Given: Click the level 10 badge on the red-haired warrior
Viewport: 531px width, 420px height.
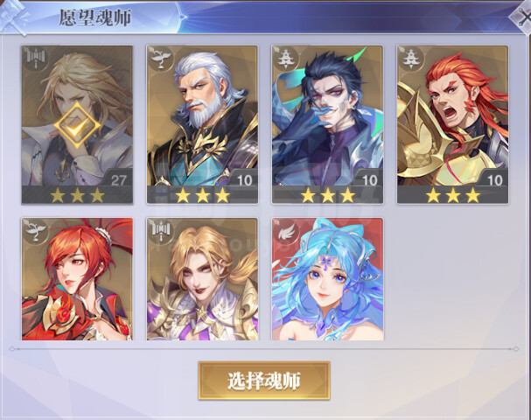Looking at the screenshot, I should tap(494, 180).
